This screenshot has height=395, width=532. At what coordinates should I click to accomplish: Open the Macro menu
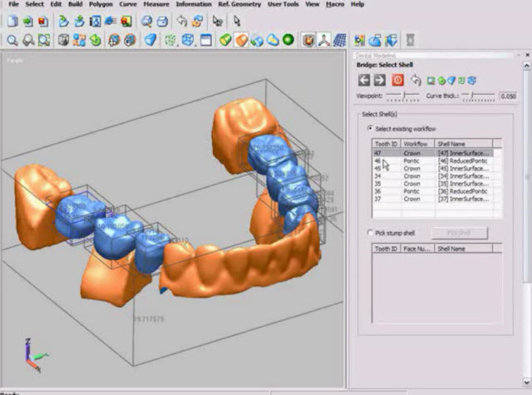pos(335,4)
